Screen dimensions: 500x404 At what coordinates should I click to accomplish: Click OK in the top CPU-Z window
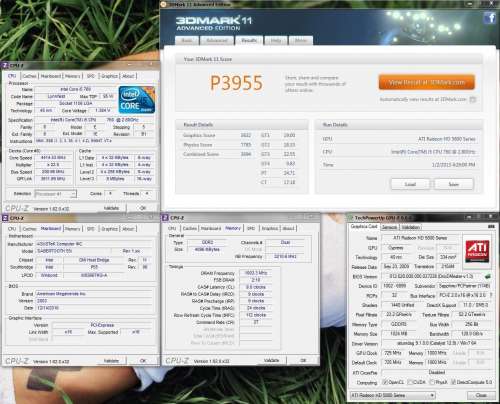click(143, 208)
